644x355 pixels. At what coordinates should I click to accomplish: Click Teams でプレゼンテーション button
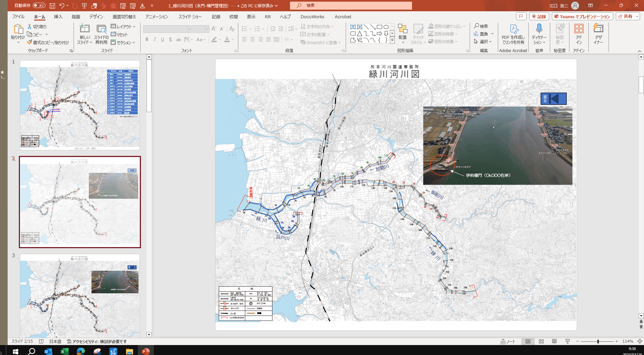(582, 16)
